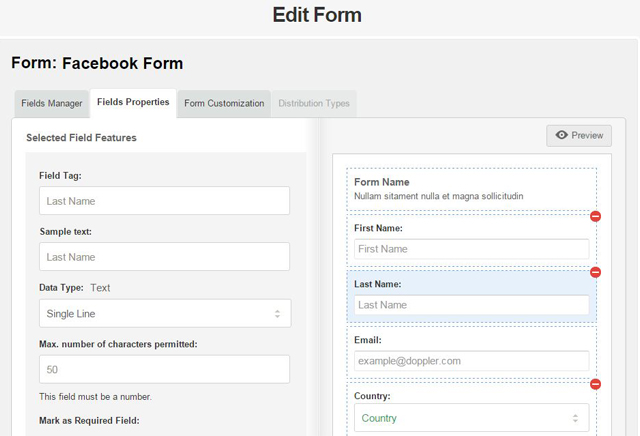
Task: Remove the Last Name field with red minus icon
Action: click(596, 272)
